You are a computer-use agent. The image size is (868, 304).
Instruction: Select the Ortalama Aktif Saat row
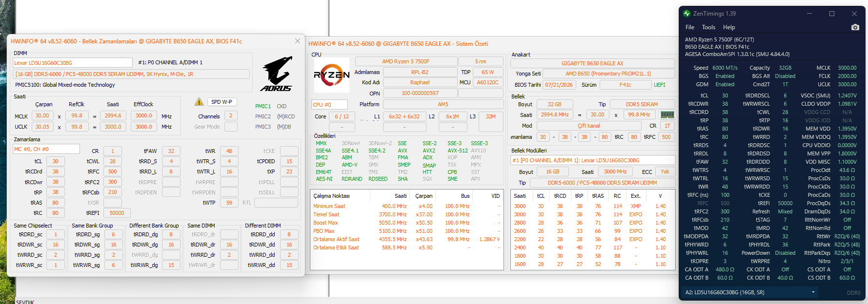pyautogui.click(x=406, y=239)
